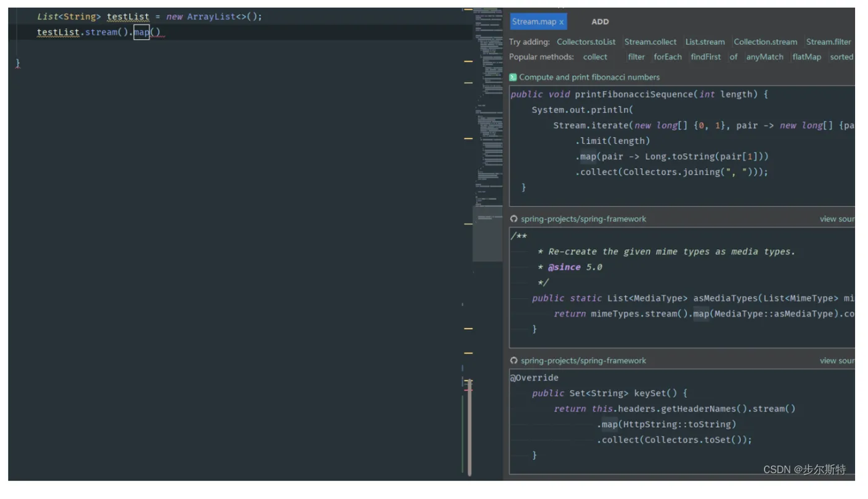
Task: Click the '@since 5.0' comment line
Action: pyautogui.click(x=570, y=267)
